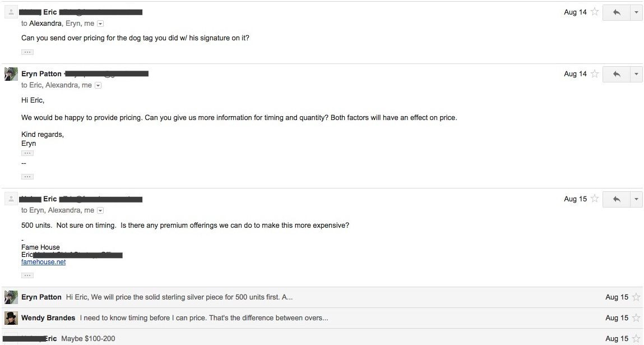This screenshot has width=644, height=345.
Task: Reply to Eric's Aug 14 email
Action: (x=616, y=12)
